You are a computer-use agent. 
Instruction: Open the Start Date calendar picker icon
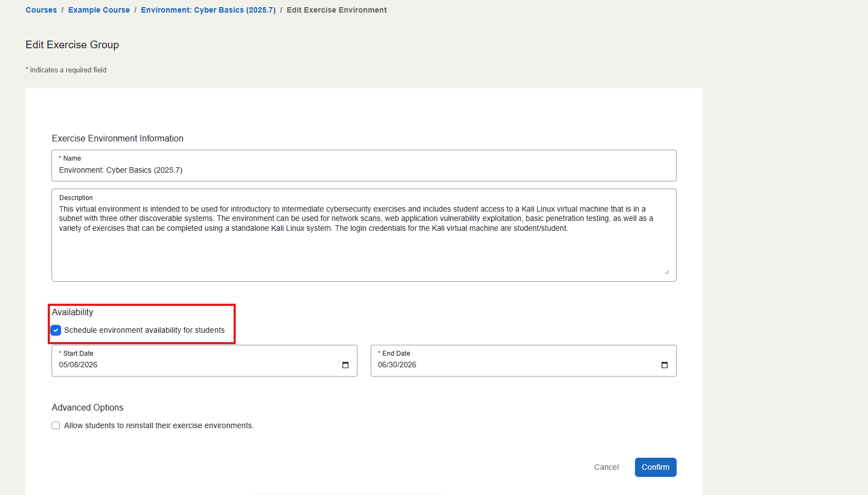coord(345,365)
